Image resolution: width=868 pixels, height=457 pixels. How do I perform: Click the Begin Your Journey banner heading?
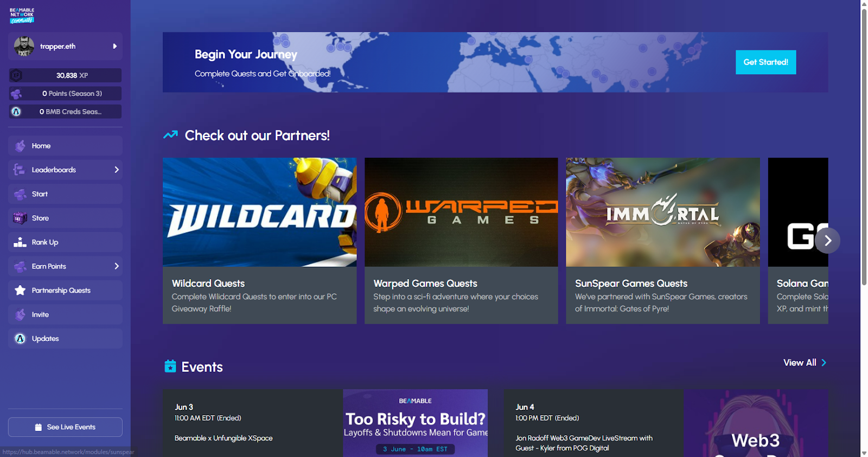pos(246,54)
